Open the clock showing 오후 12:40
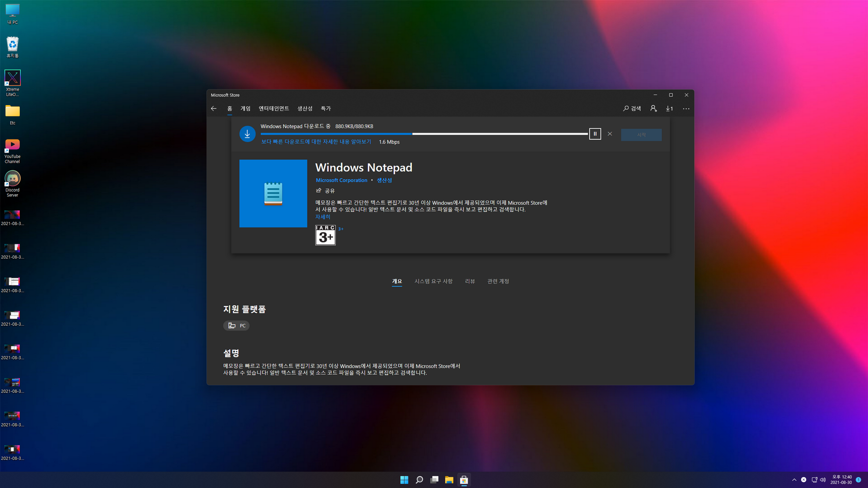The image size is (868, 488). coord(841,480)
